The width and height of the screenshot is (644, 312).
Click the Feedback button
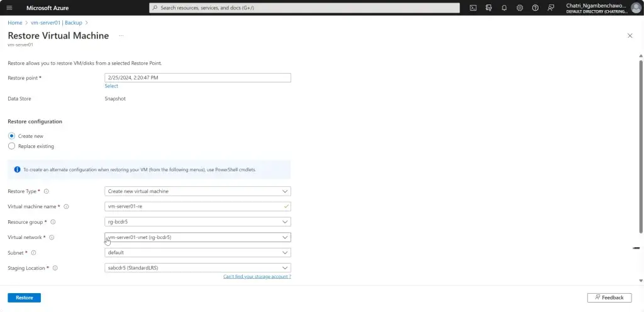609,298
